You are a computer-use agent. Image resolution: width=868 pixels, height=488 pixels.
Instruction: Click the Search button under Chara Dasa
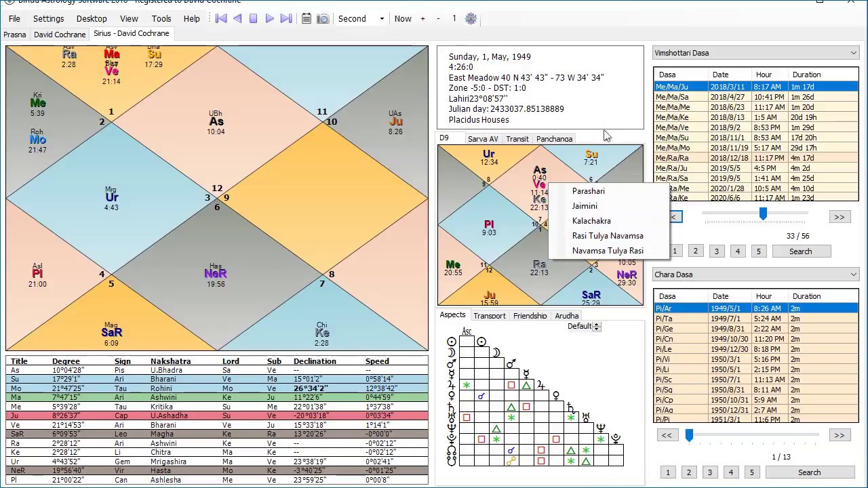(x=809, y=472)
